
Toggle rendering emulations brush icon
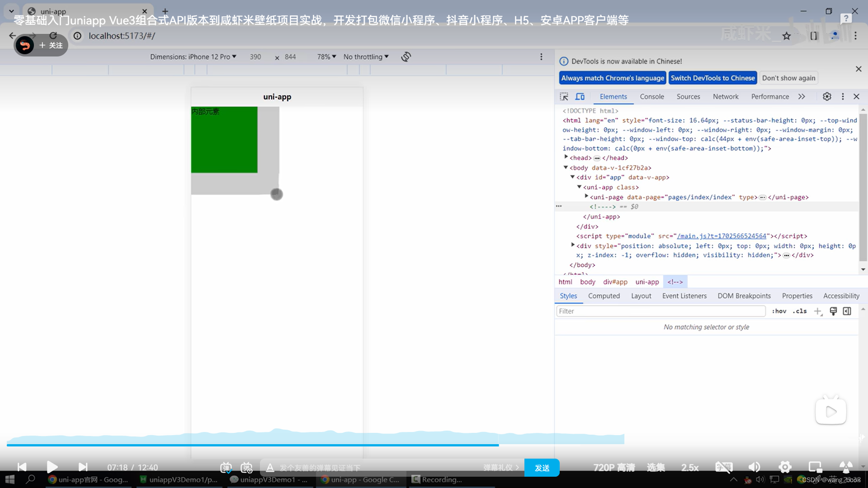[833, 311]
